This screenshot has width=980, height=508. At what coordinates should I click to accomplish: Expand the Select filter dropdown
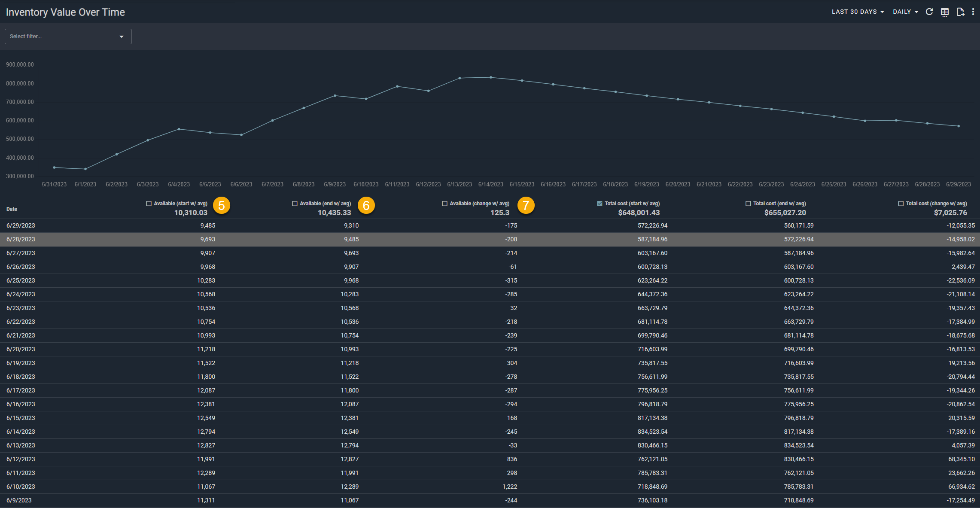coord(68,37)
